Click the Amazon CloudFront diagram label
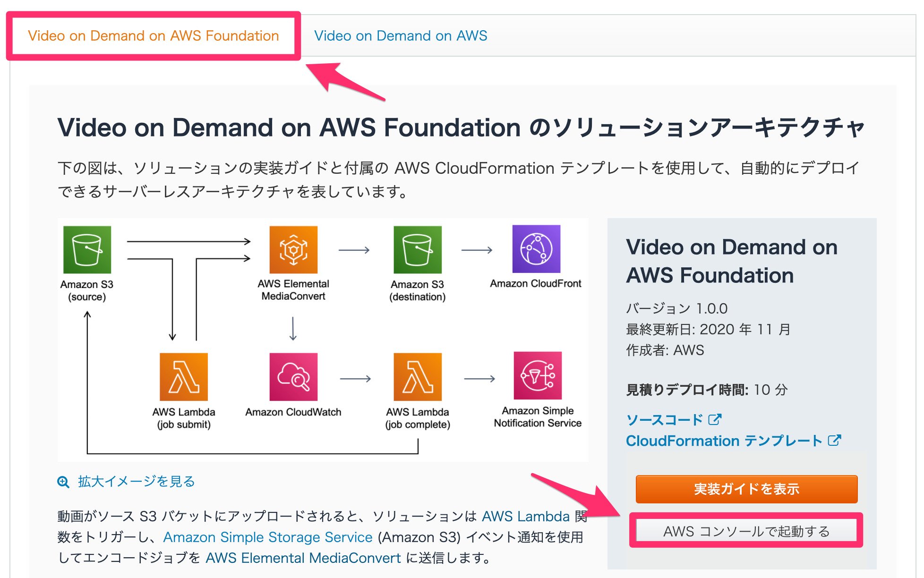Screen dimensions: 924x578 pyautogui.click(x=536, y=283)
